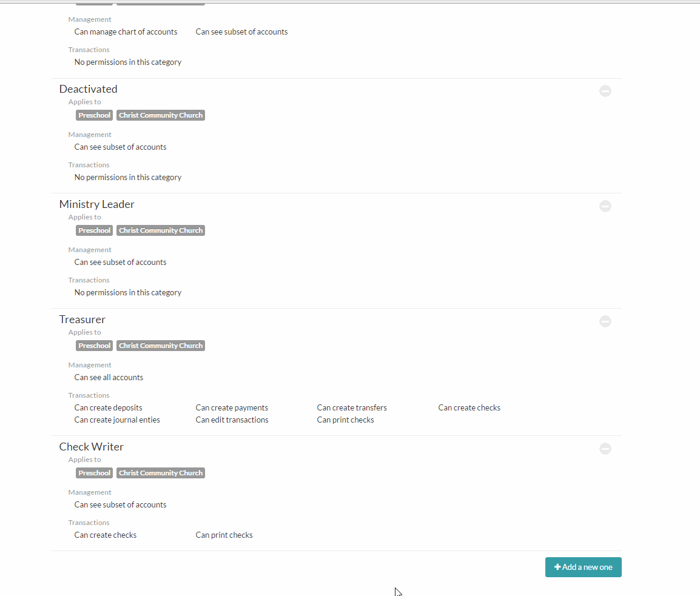The height and width of the screenshot is (596, 700).
Task: Remove the Ministry Leader role via minus icon
Action: [605, 206]
